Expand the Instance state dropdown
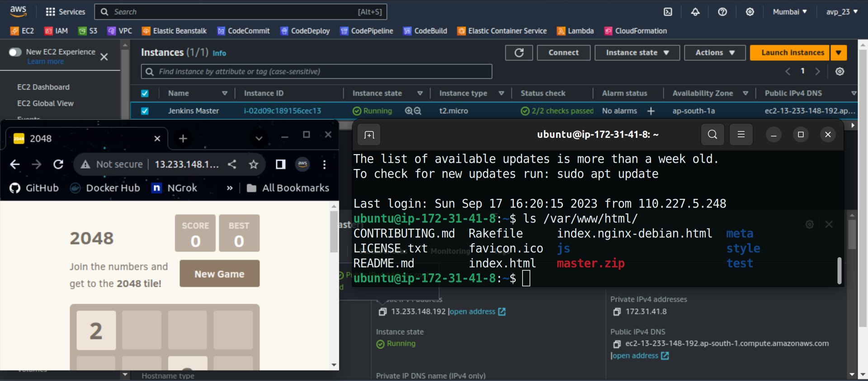This screenshot has height=381, width=868. 637,52
